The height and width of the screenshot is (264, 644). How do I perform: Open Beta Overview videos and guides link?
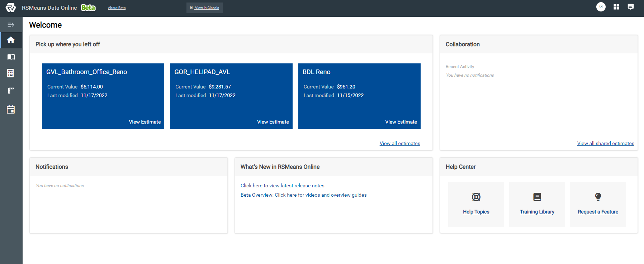(304, 195)
